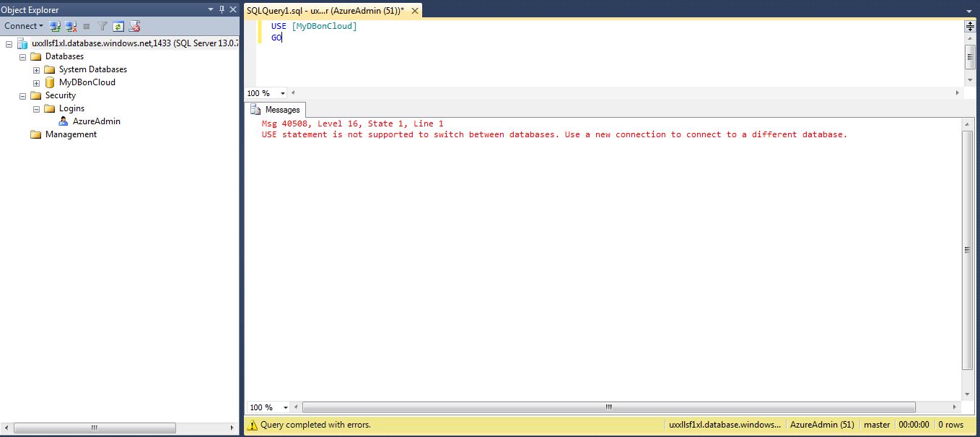Collapse the Logins folder
The height and width of the screenshot is (437, 980).
coord(36,108)
